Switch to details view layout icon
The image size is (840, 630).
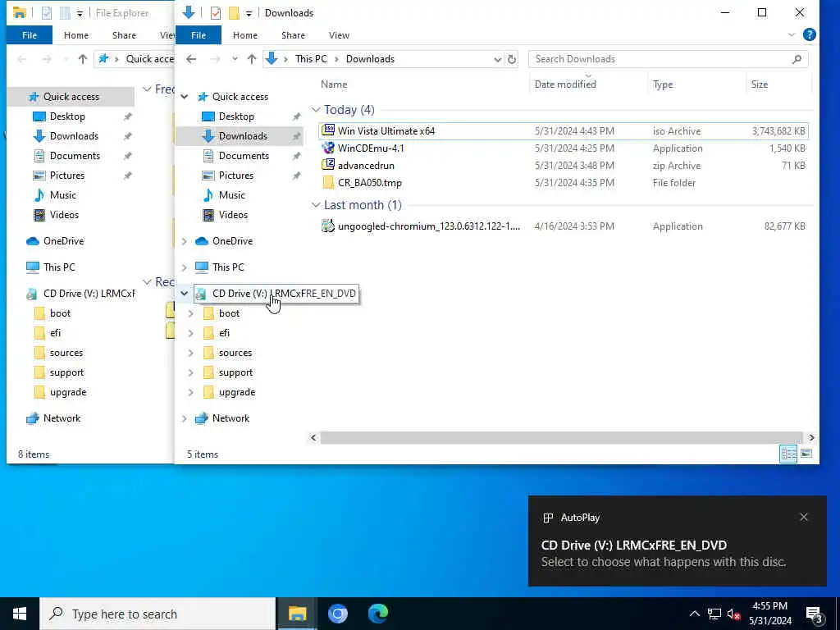coord(788,454)
